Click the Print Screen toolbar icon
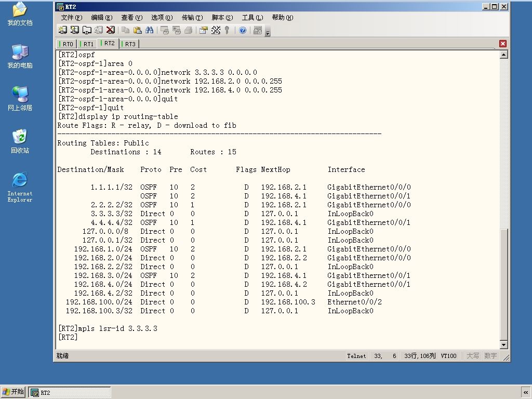Image resolution: width=532 pixels, height=399 pixels. coord(165,30)
